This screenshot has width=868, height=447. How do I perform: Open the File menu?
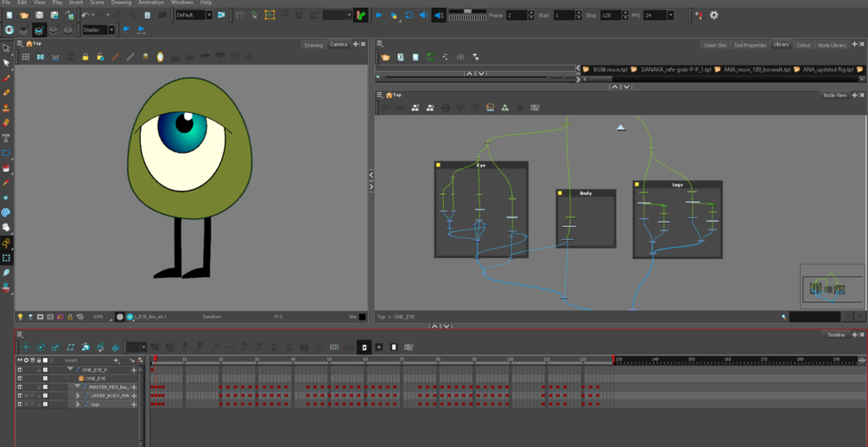7,3
